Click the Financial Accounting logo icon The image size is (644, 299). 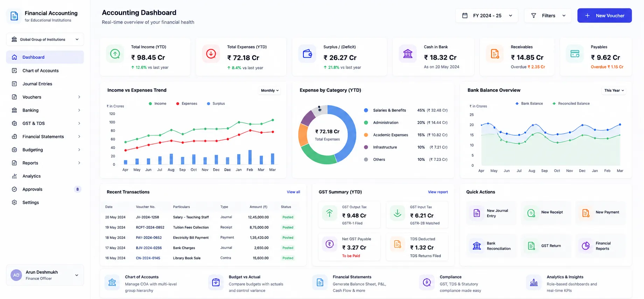point(14,16)
